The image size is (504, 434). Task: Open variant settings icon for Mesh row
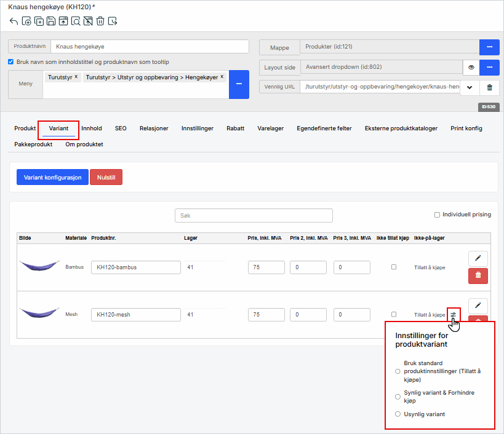pyautogui.click(x=454, y=315)
